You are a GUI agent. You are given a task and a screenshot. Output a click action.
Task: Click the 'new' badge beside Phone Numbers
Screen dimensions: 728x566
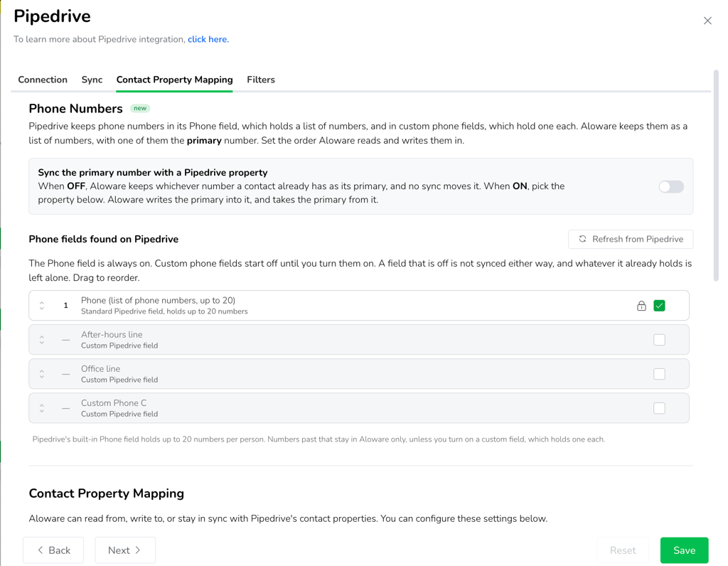pyautogui.click(x=140, y=108)
